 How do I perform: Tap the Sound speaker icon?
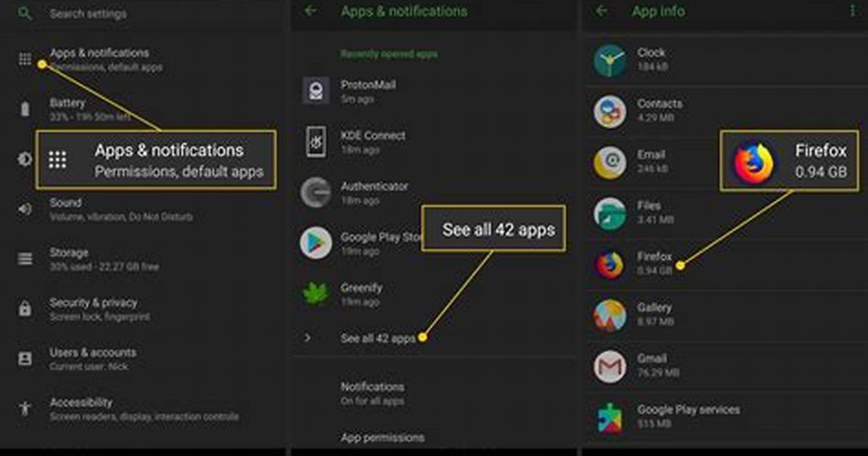[25, 209]
